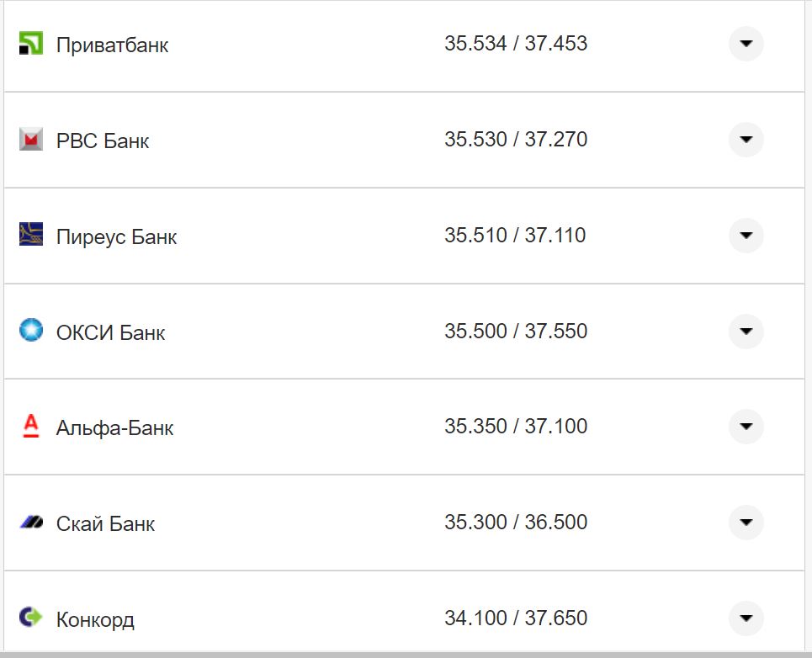
Task: Open the Конкорд row dropdown arrow
Action: pyautogui.click(x=746, y=618)
